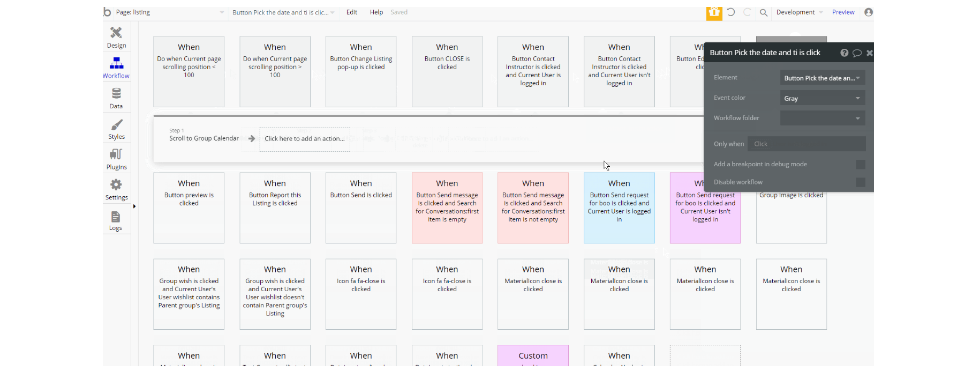980x370 pixels.
Task: Open the Edit menu
Action: pyautogui.click(x=352, y=12)
